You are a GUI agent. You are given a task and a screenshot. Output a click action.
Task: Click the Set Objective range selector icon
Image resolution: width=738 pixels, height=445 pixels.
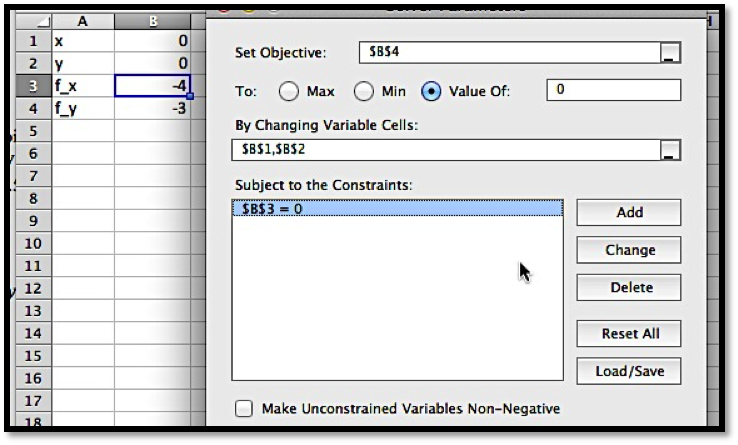(670, 53)
